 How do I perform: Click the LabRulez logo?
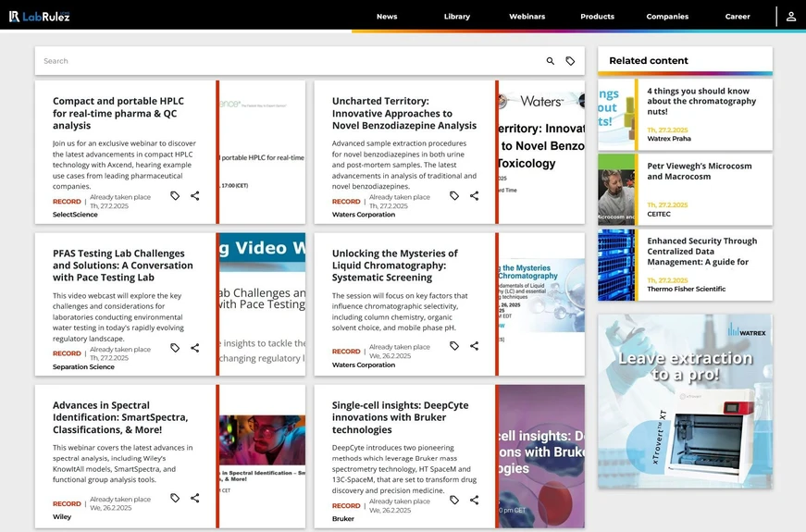click(x=39, y=17)
